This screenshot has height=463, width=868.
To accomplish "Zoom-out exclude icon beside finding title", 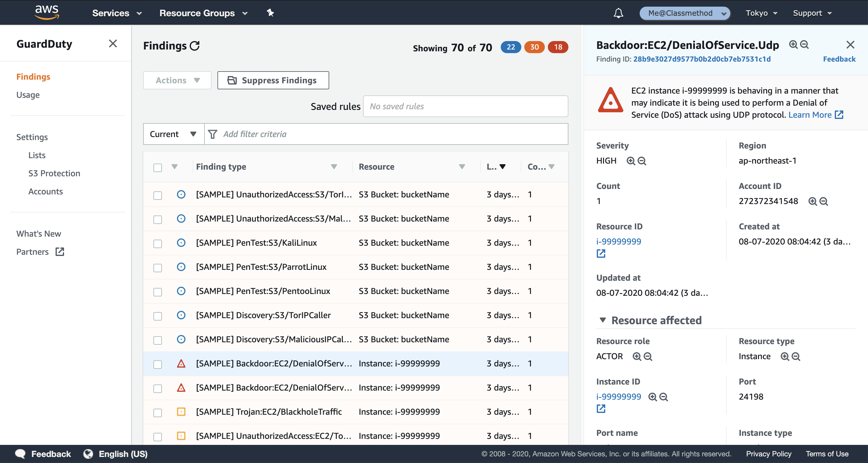I will [804, 45].
